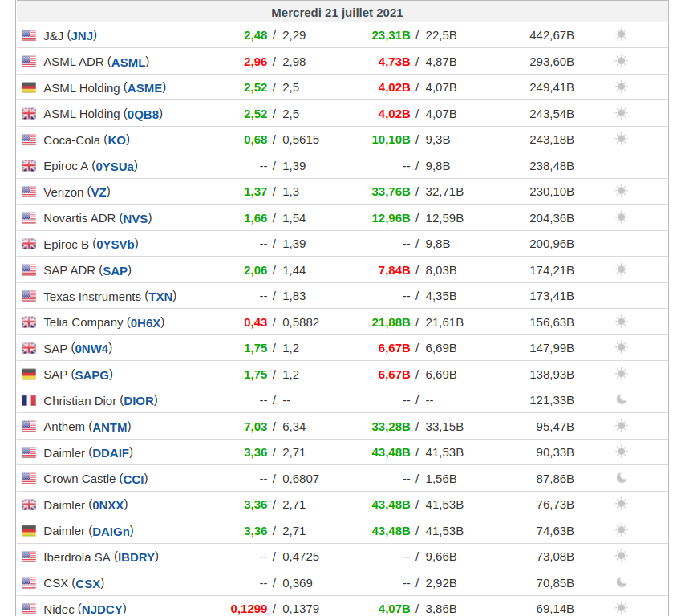Click the sun icon in the ASML ADR row
The image size is (685, 616).
pos(621,61)
